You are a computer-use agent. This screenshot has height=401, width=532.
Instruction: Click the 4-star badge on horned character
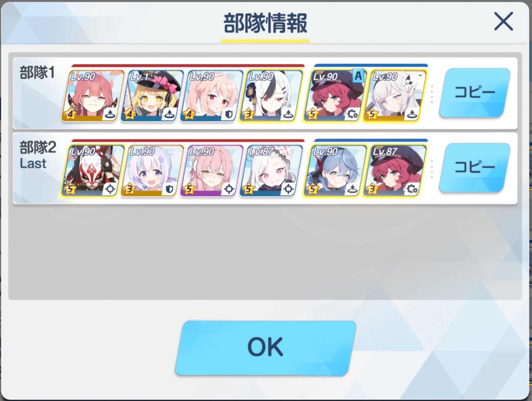[70, 114]
